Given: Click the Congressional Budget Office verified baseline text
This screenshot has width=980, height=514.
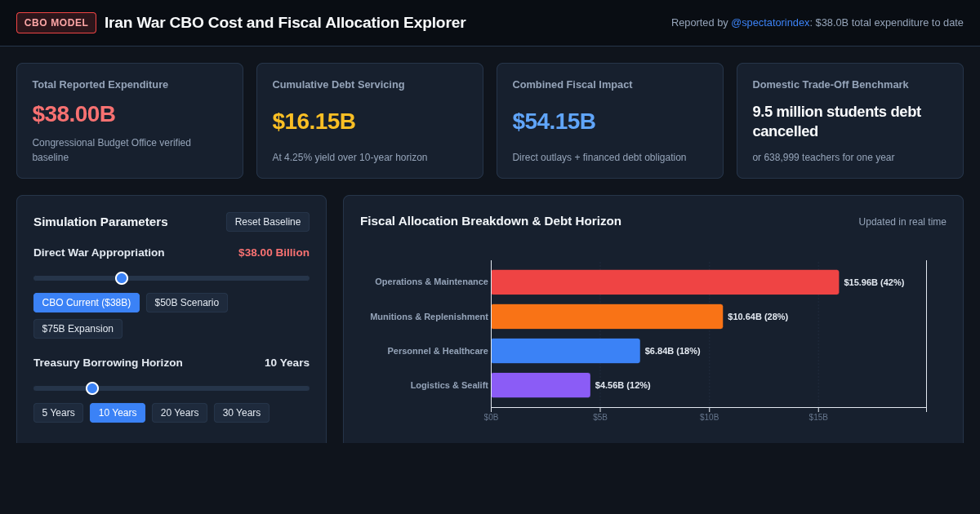Looking at the screenshot, I should (112, 150).
